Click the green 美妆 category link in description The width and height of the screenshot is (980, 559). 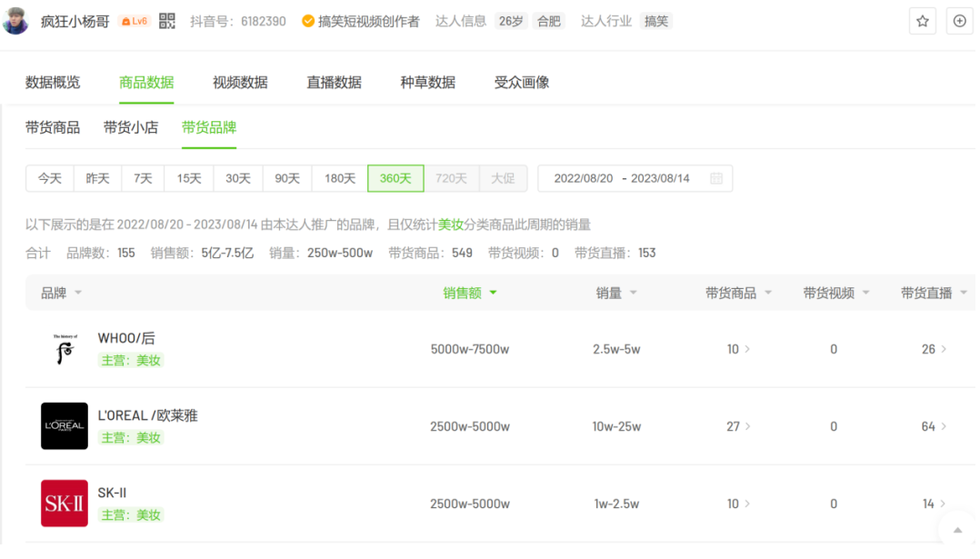[x=450, y=225]
